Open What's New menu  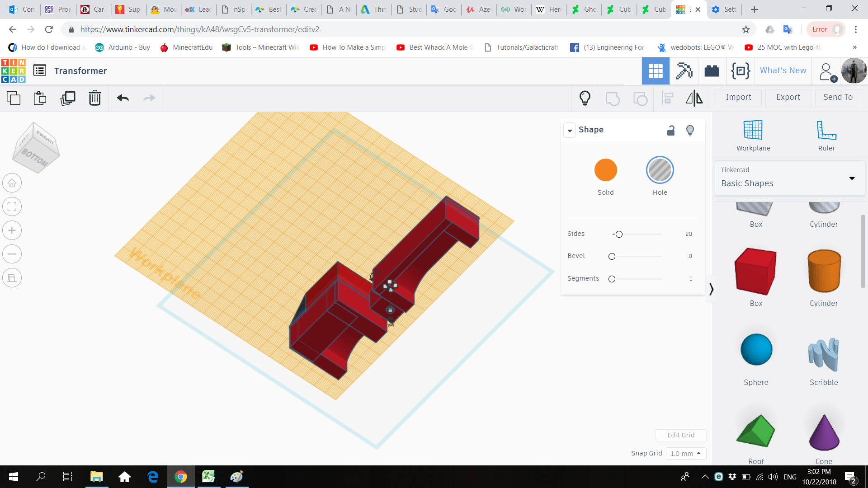coord(783,70)
